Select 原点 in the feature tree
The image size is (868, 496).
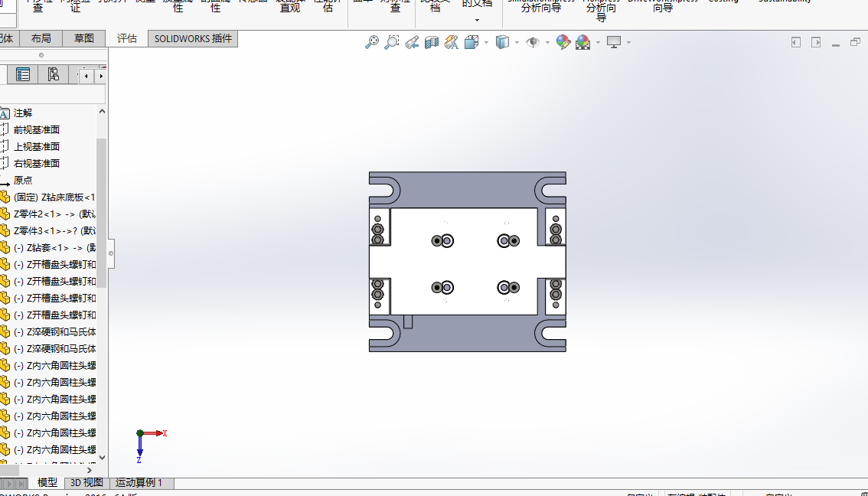tap(23, 181)
